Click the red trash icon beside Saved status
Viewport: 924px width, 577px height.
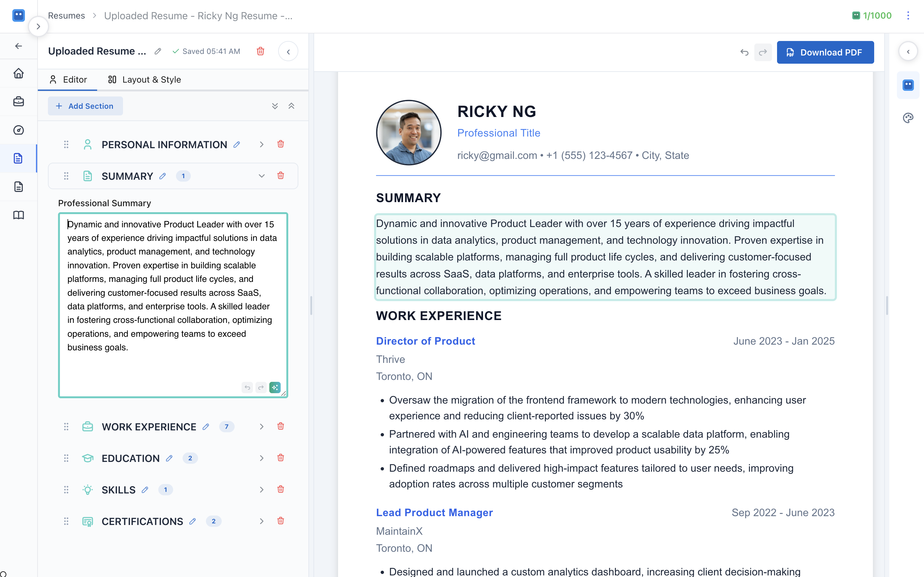(260, 51)
